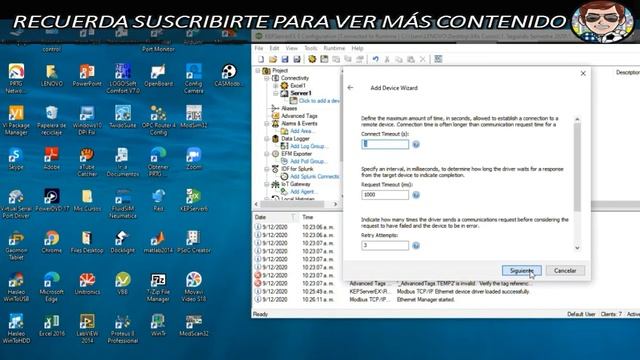
Task: Click help icon beside Connect Timeout
Action: coord(416,144)
